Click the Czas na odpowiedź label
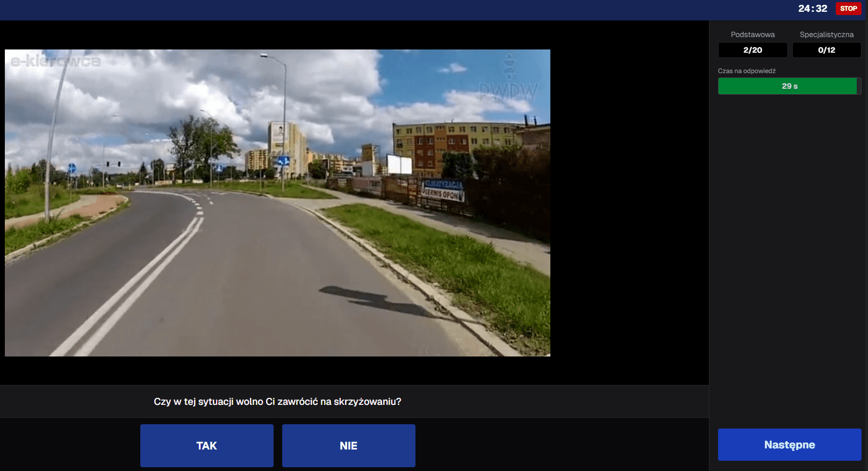The height and width of the screenshot is (471, 868). (x=747, y=71)
